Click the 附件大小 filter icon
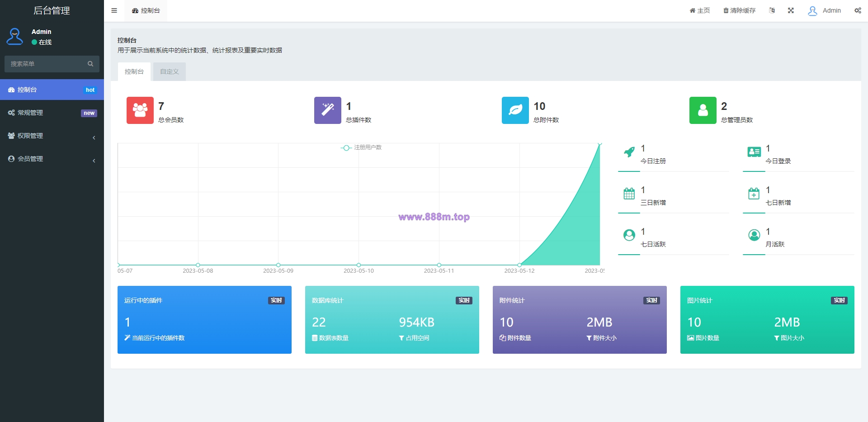Viewport: 868px width, 422px height. (x=589, y=338)
